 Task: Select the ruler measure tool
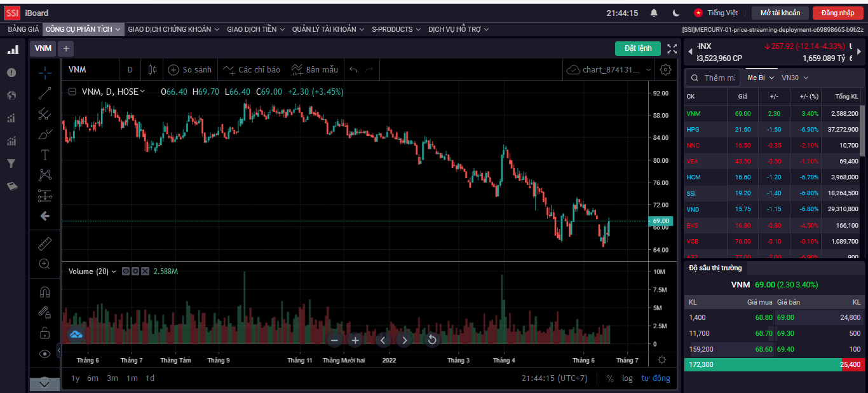click(44, 244)
